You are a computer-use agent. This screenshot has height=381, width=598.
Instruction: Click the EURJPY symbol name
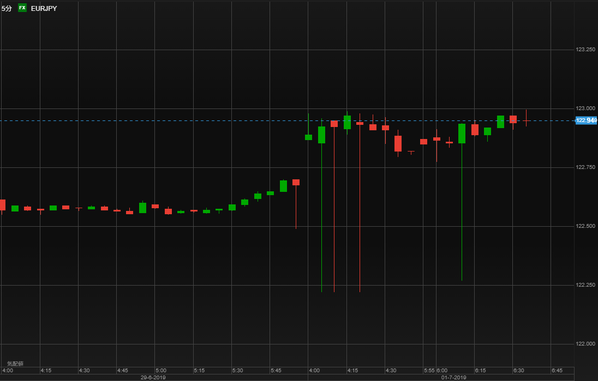pos(44,8)
